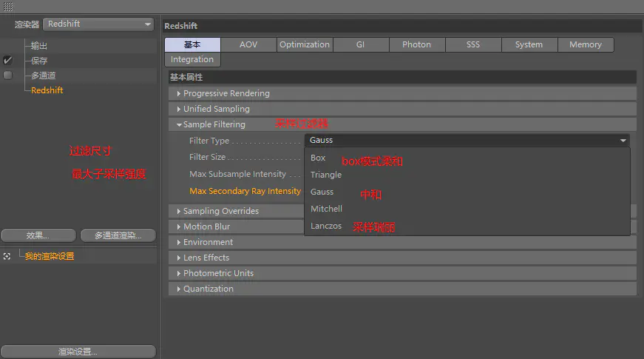Switch to the 基本 tab

point(192,44)
